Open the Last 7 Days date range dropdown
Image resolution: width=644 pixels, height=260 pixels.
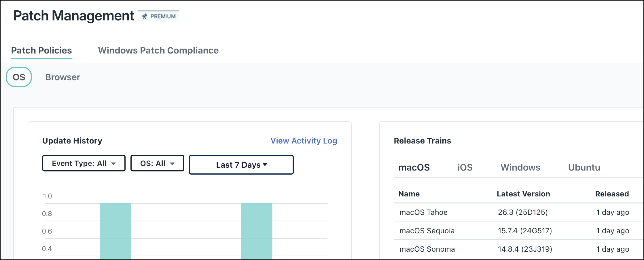click(241, 165)
